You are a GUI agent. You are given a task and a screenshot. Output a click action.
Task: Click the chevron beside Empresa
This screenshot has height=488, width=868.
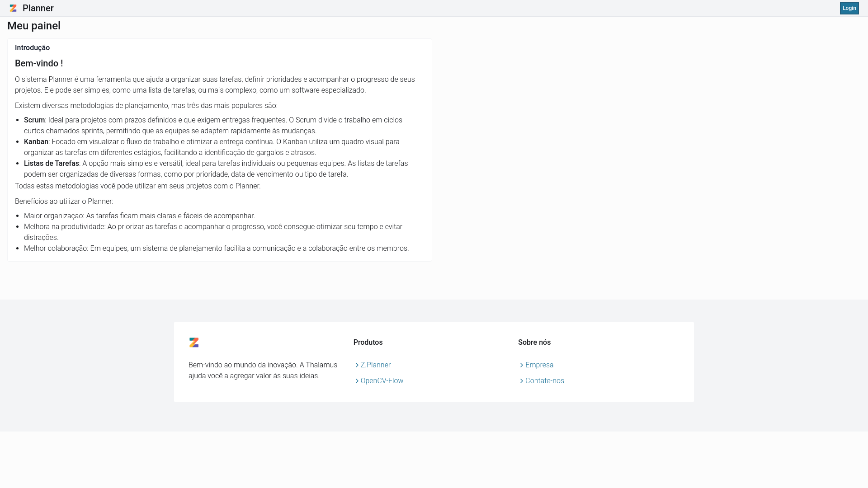point(521,365)
